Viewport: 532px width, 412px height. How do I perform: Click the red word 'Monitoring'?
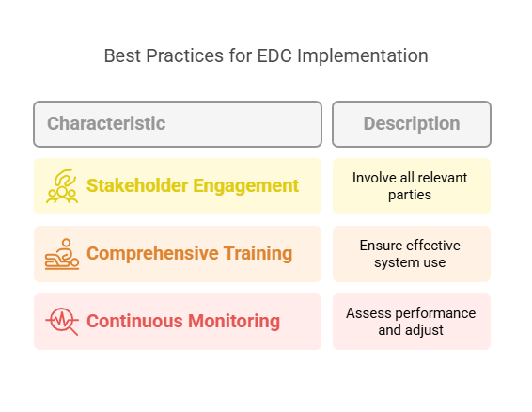pyautogui.click(x=234, y=322)
